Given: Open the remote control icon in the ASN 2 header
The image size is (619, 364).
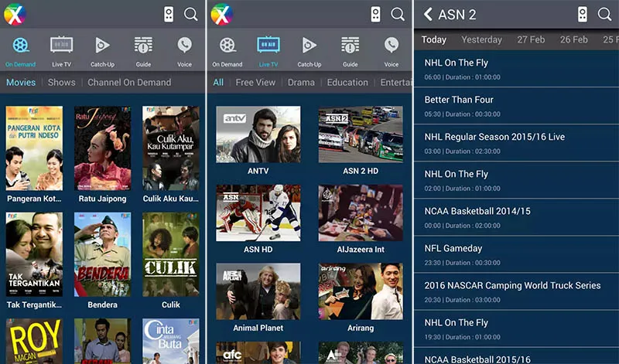Looking at the screenshot, I should pos(582,15).
